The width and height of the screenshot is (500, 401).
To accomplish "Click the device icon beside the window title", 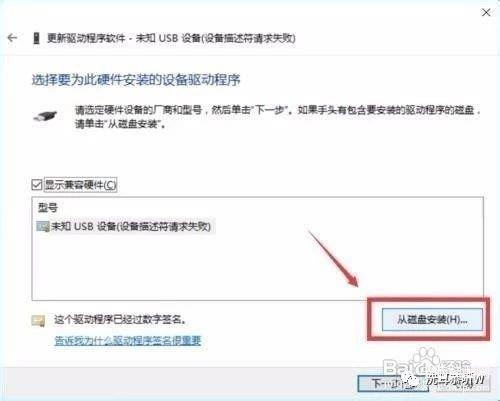I will 36,38.
